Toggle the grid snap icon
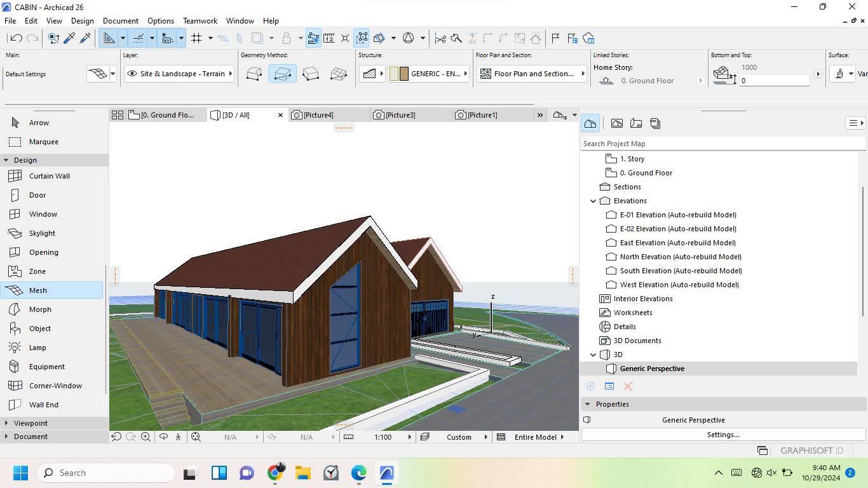 click(196, 38)
